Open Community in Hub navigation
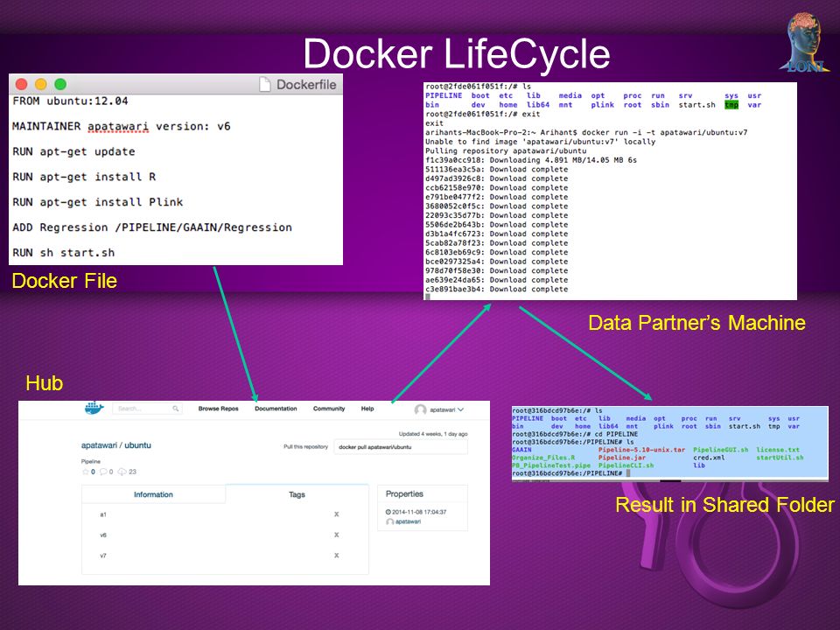The width and height of the screenshot is (840, 630). click(329, 409)
